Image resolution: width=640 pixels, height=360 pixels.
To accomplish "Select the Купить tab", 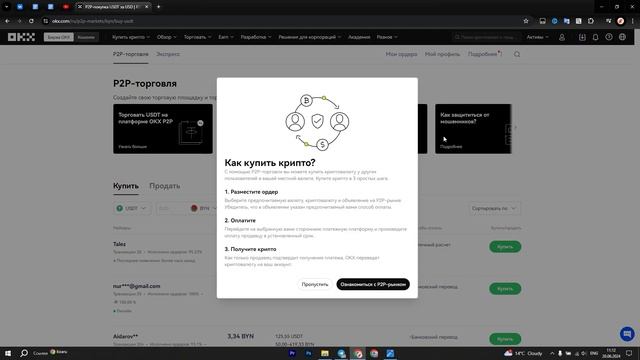I will click(126, 186).
